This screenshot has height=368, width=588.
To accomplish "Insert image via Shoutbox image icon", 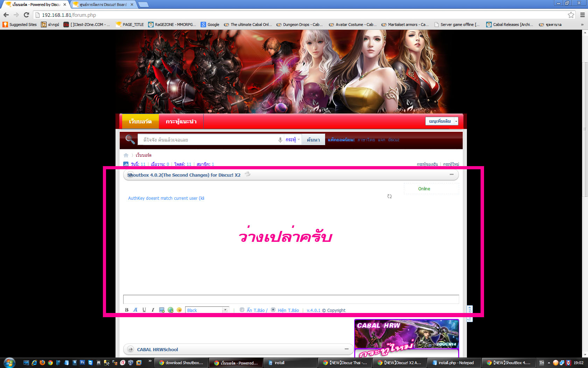I will [x=162, y=310].
